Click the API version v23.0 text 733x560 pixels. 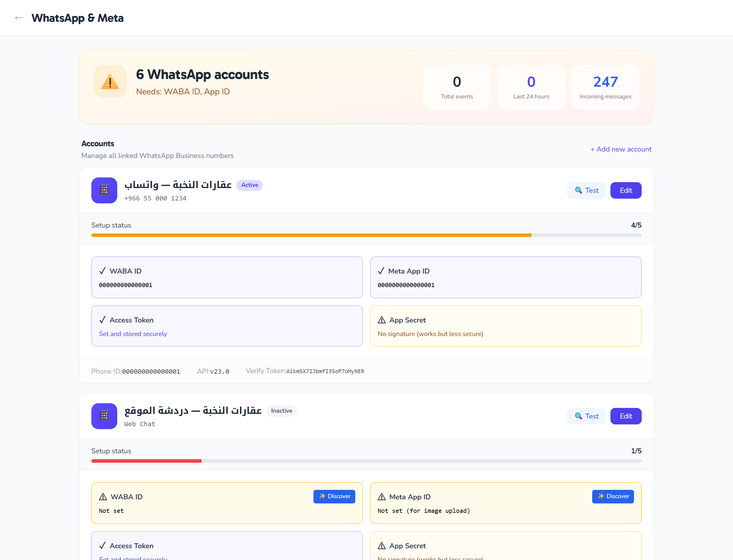click(219, 372)
